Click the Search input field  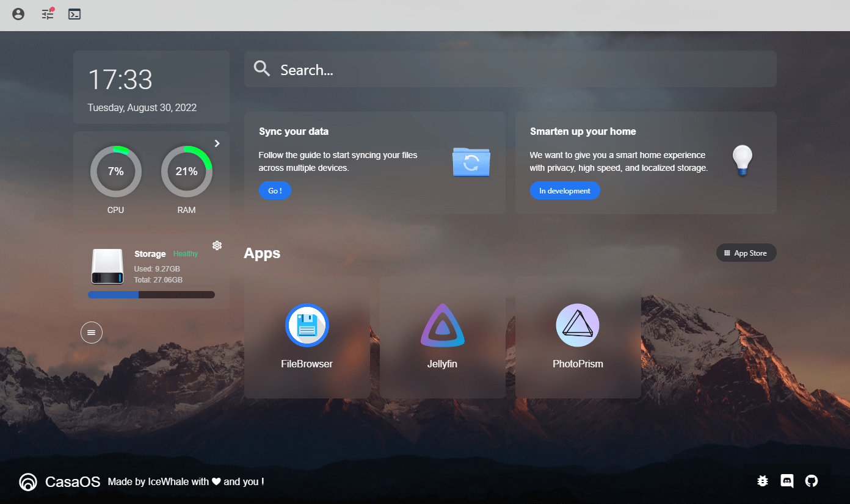510,70
